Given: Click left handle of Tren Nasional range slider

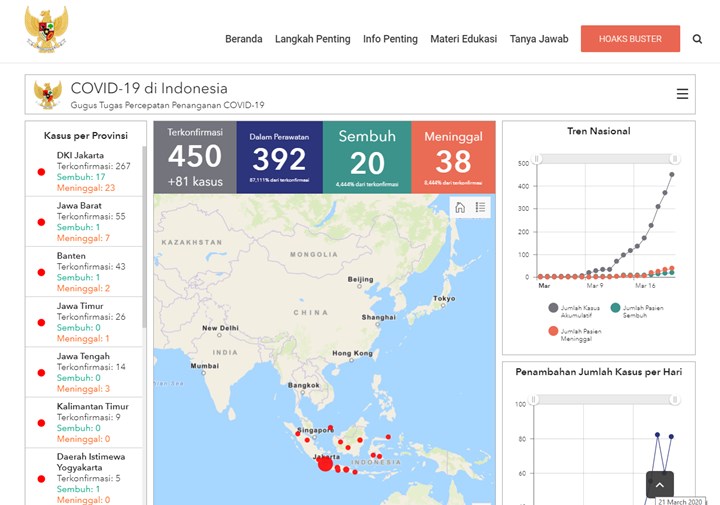Looking at the screenshot, I should 537,159.
